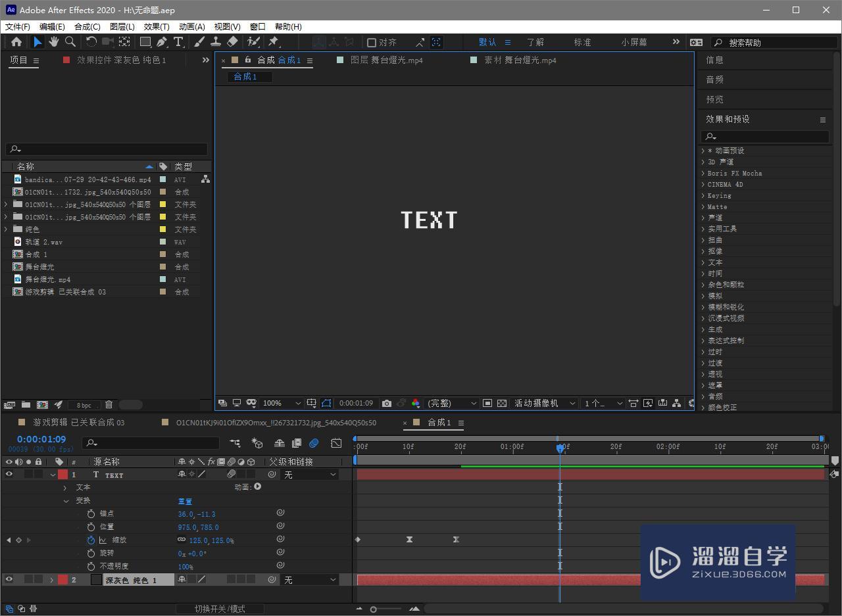This screenshot has width=842, height=616.
Task: Open the 效果(T) menu
Action: point(157,26)
